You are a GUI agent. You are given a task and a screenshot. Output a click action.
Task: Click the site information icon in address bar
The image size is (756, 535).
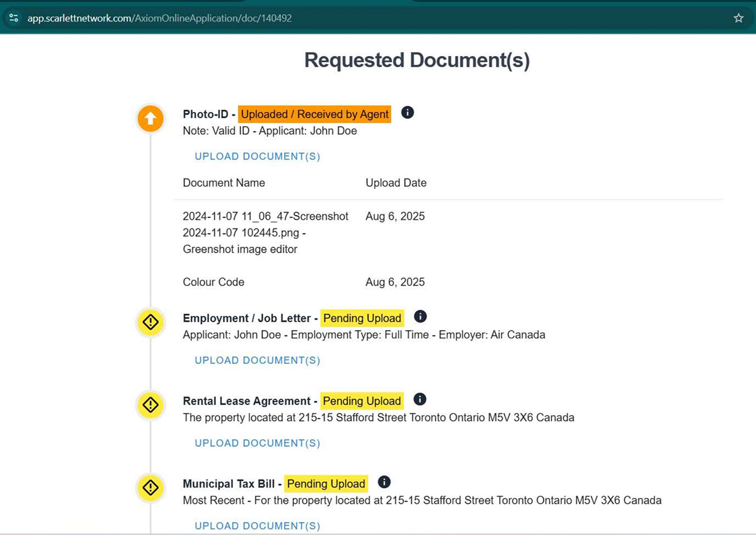click(14, 18)
